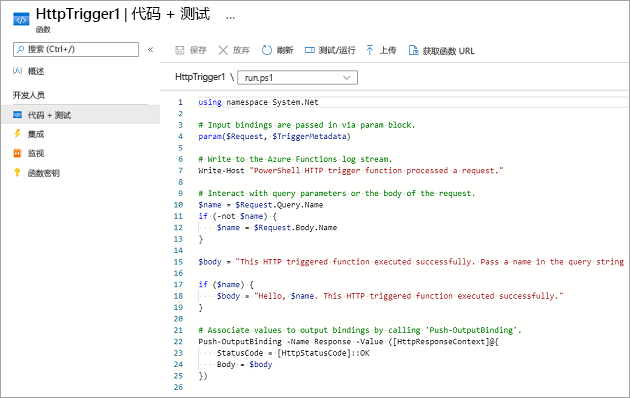
Task: Click the HttpTrigger1 function code icon
Action: pos(21,19)
